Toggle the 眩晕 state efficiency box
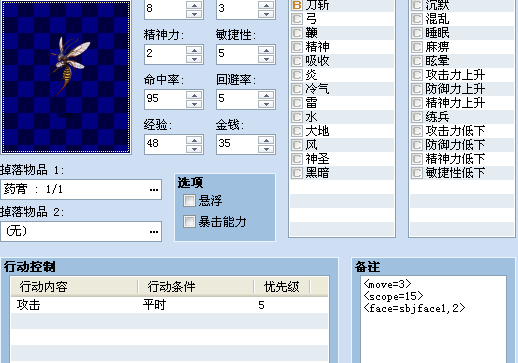The height and width of the screenshot is (363, 518). (x=417, y=61)
